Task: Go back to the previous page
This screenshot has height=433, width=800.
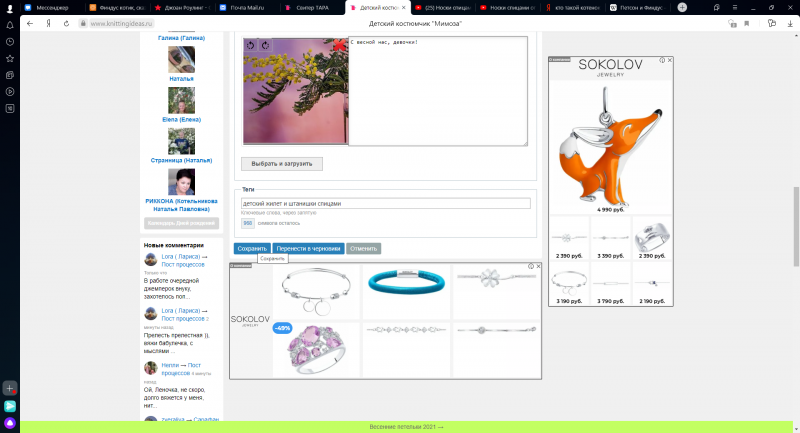Action: tap(30, 23)
